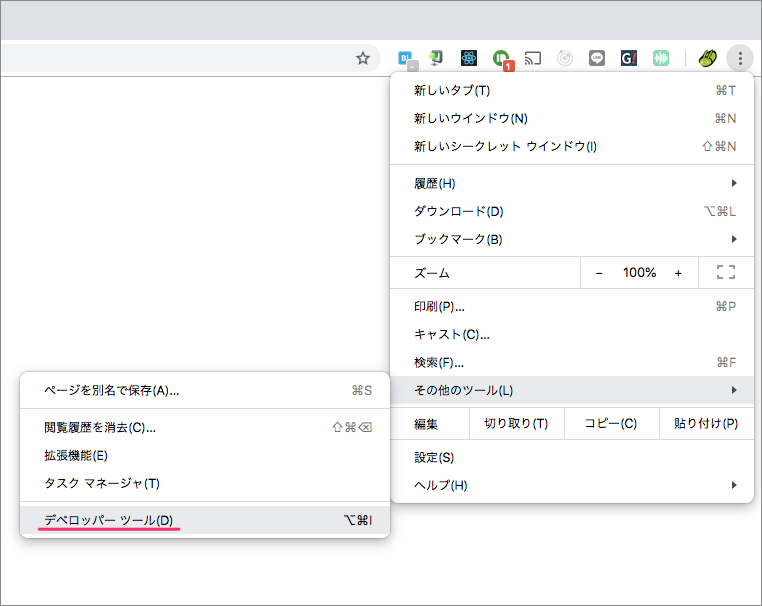The image size is (762, 606).
Task: Open 設定(S) from the menu
Action: coord(572,457)
